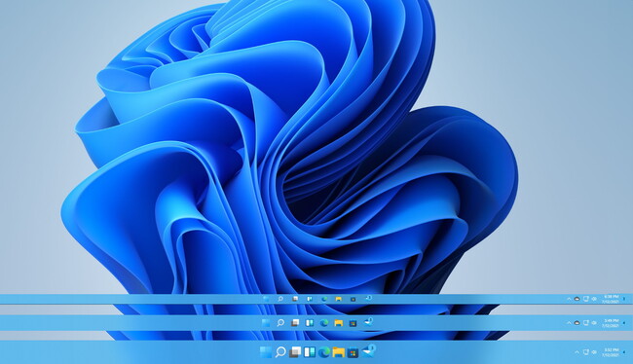The width and height of the screenshot is (633, 364).
Task: Open Start menu on the large bottom taskbar
Action: (x=266, y=352)
